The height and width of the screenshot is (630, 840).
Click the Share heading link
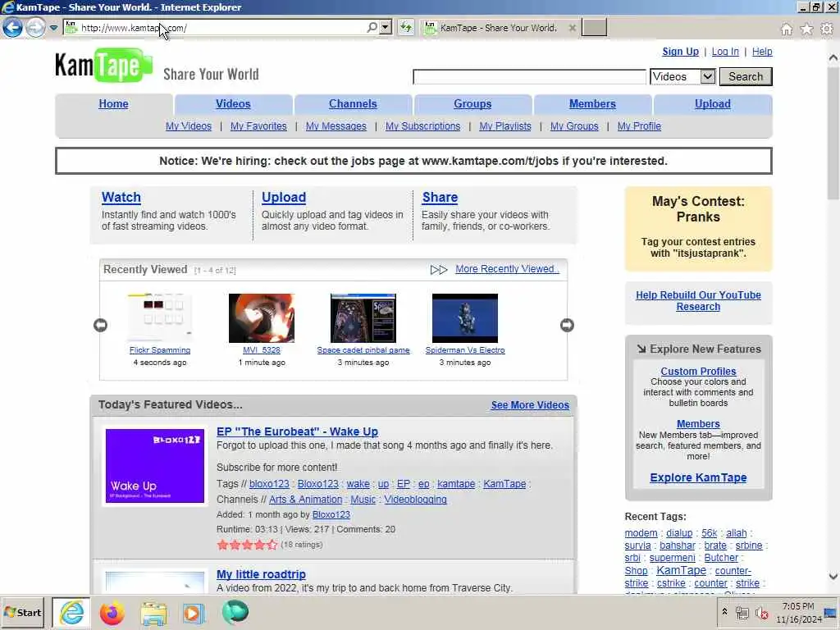(x=440, y=197)
